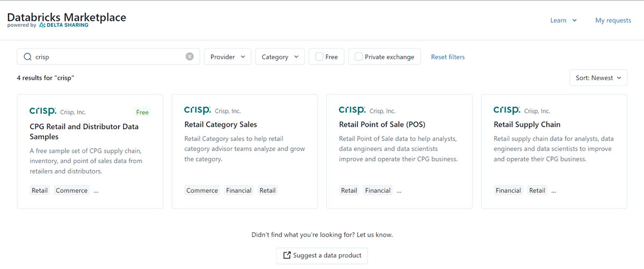The width and height of the screenshot is (644, 269).
Task: Click into the crisp search input field
Action: point(107,57)
